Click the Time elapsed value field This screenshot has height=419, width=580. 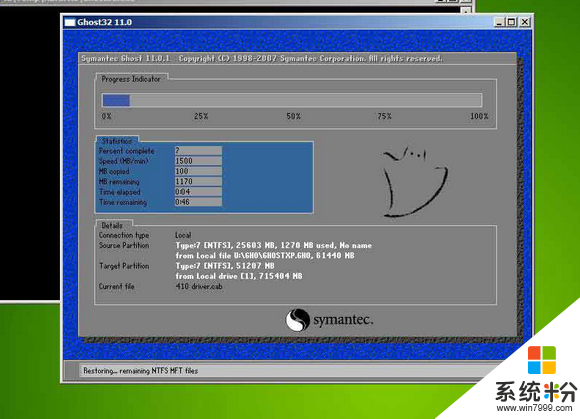coord(198,192)
